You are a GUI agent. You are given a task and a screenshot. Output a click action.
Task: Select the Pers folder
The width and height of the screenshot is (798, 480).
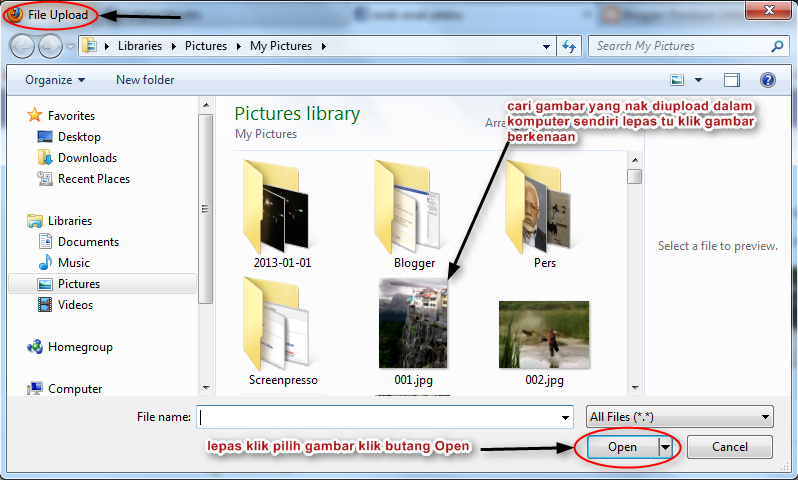[545, 213]
